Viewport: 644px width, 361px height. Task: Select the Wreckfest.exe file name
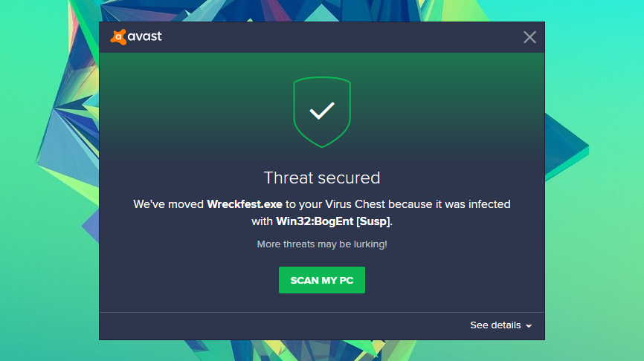[x=245, y=204]
